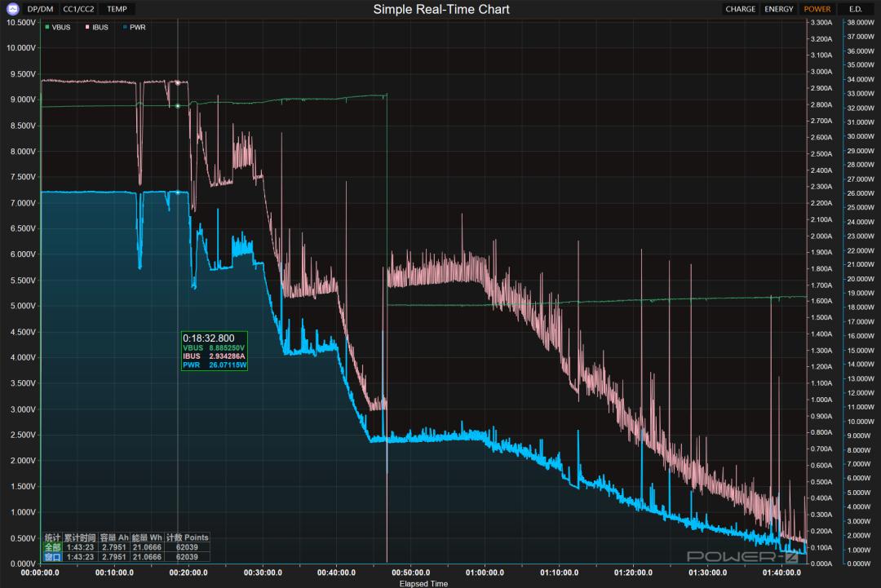Toggle the PWR series in legend

point(136,27)
